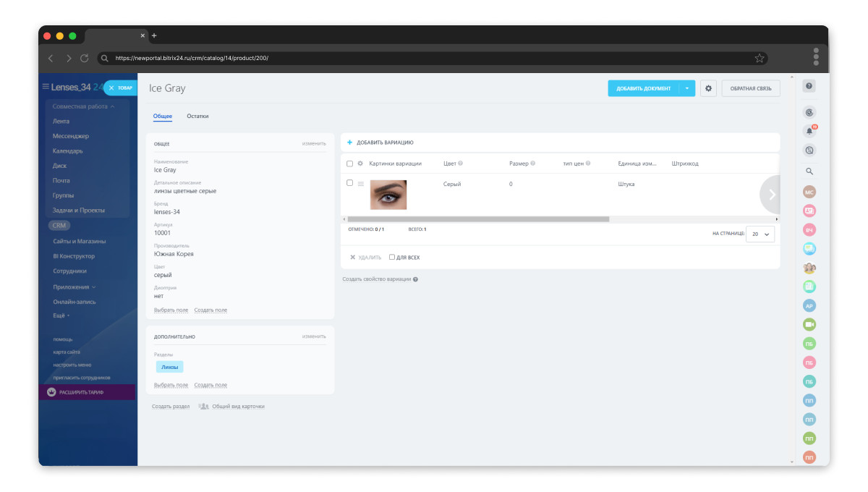
Task: Bookmark page with the star icon
Action: [x=759, y=58]
